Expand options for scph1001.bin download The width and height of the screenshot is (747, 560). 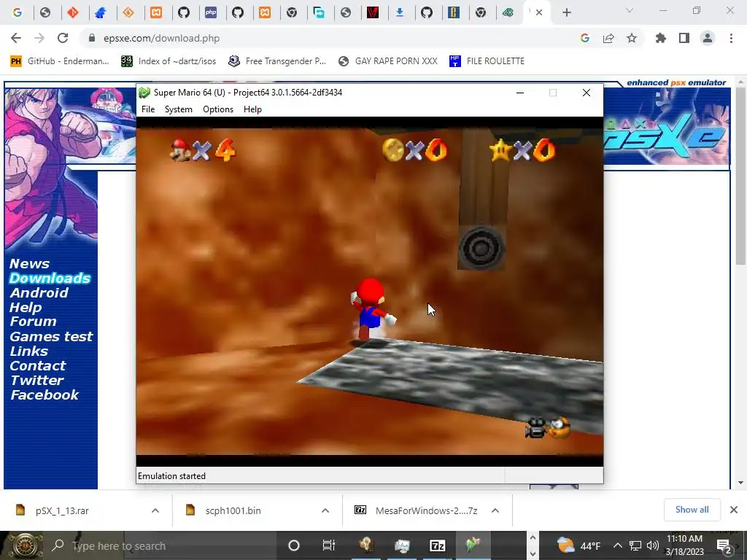(x=325, y=510)
